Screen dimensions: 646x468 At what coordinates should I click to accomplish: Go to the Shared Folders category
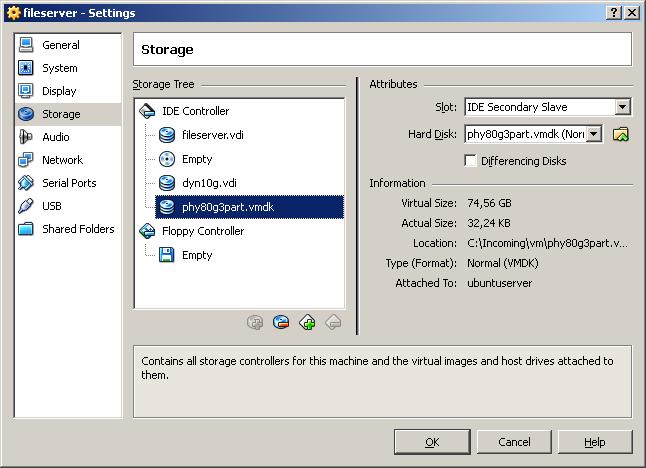pos(77,229)
